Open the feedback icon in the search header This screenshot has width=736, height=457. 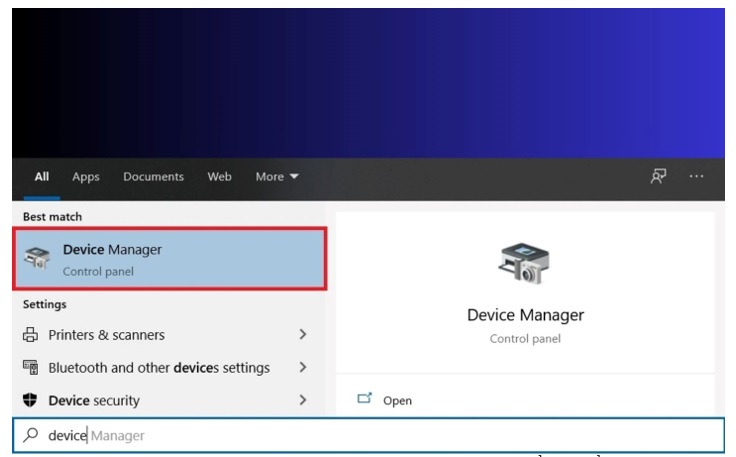point(658,176)
